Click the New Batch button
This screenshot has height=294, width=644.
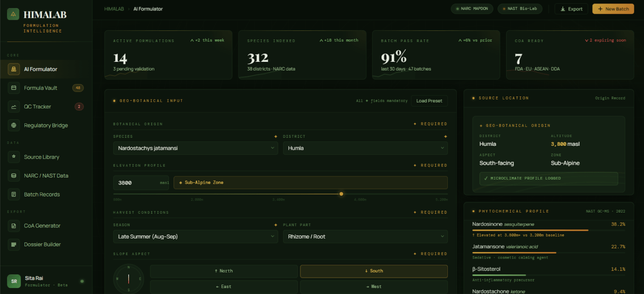tap(613, 9)
